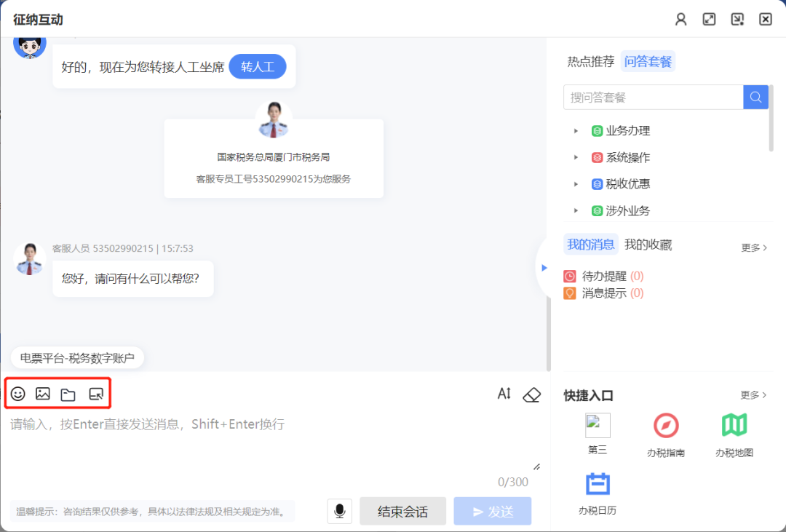Switch to the 我的收藏 tab
This screenshot has height=532, width=786.
(x=648, y=245)
